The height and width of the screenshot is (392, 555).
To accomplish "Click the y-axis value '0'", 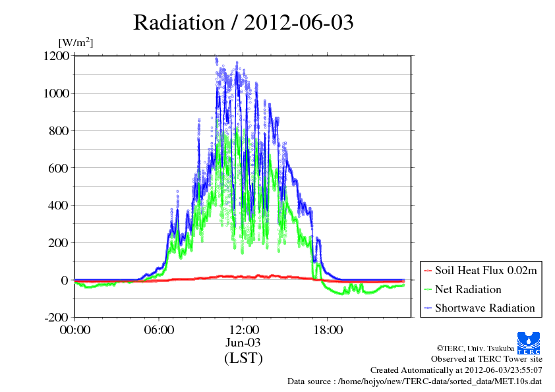I will (65, 281).
